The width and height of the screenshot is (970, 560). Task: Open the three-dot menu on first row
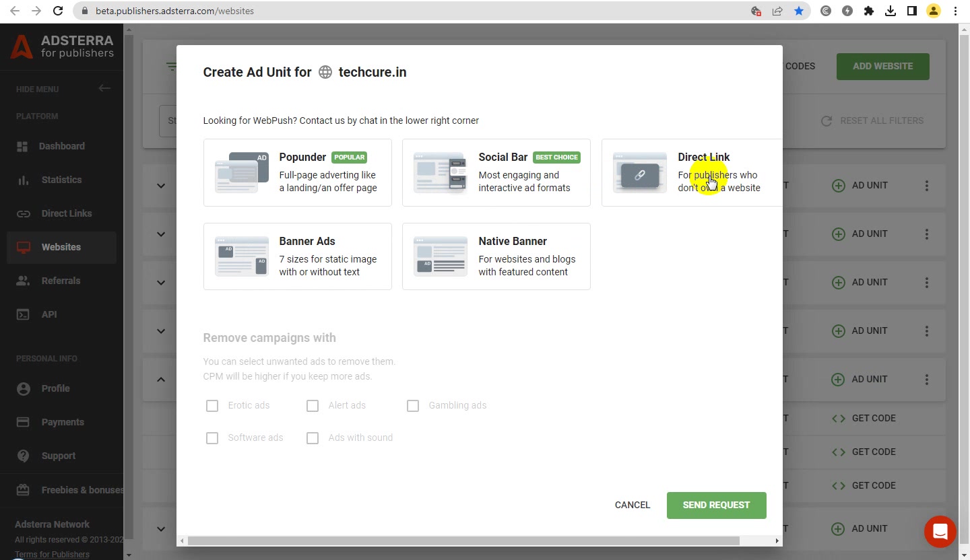927,185
